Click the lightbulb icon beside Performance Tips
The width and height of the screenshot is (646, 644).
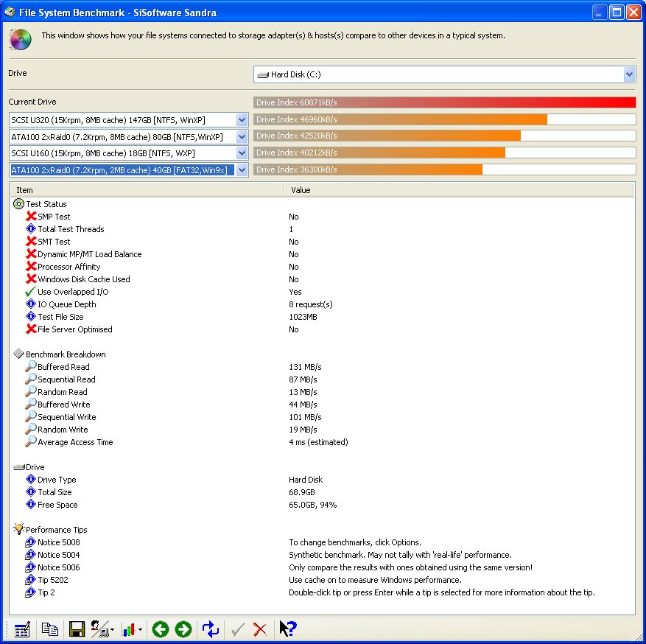(18, 529)
